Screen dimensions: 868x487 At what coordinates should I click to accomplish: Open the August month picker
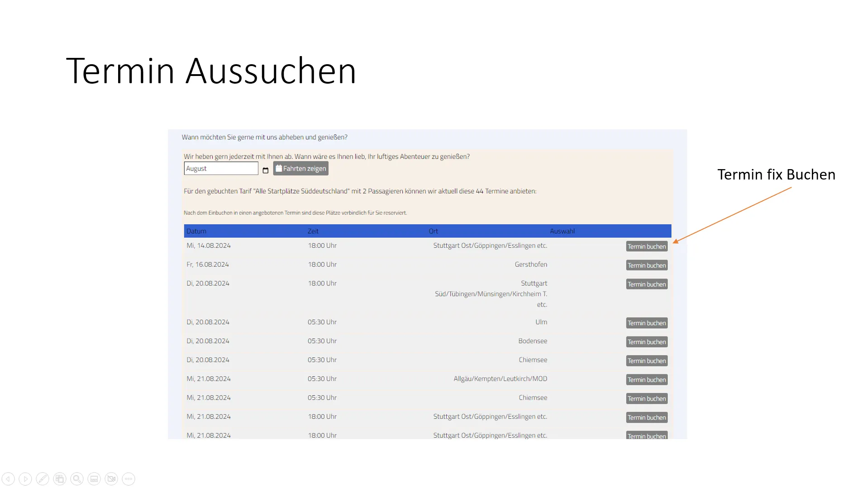[221, 168]
